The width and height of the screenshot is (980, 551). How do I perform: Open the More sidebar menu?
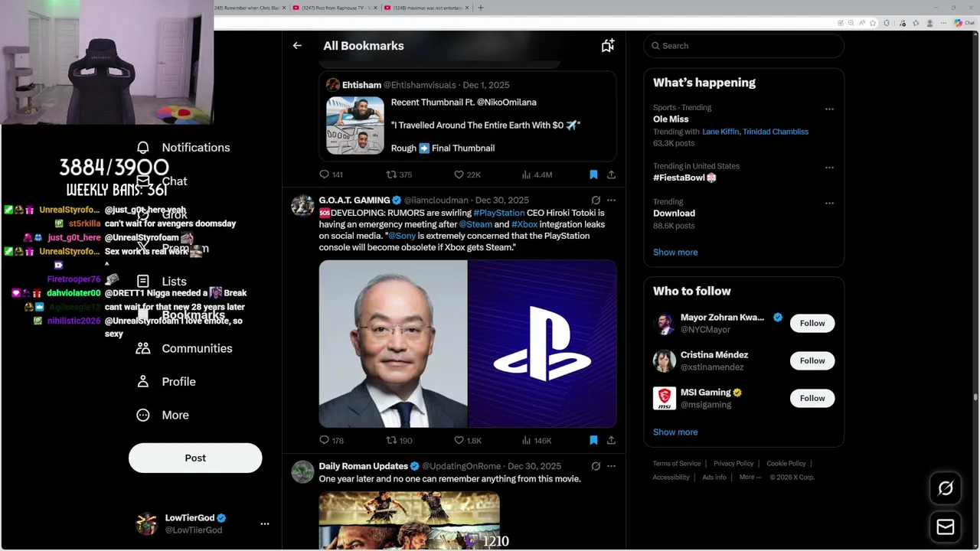[x=162, y=415]
